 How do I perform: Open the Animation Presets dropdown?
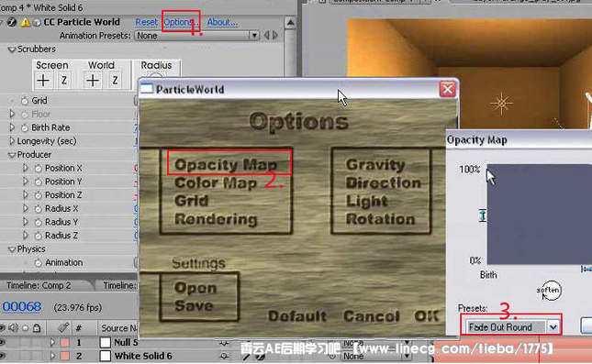pyautogui.click(x=196, y=36)
